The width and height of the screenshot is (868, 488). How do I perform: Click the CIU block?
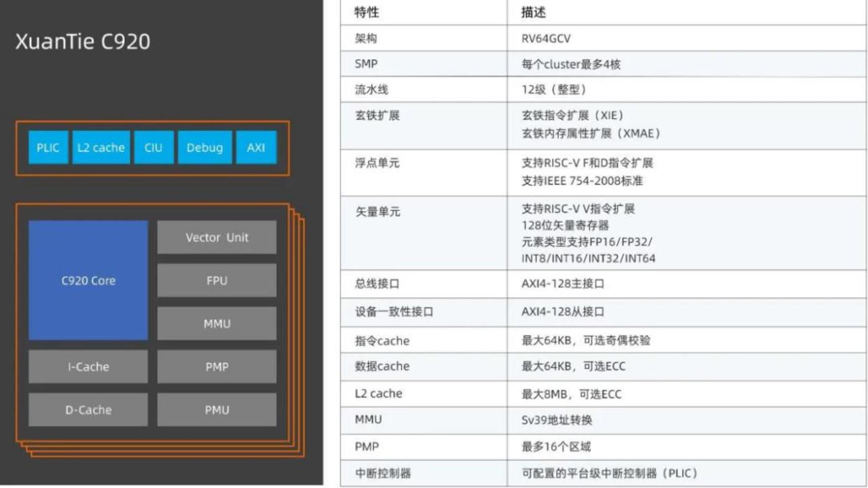pyautogui.click(x=153, y=148)
